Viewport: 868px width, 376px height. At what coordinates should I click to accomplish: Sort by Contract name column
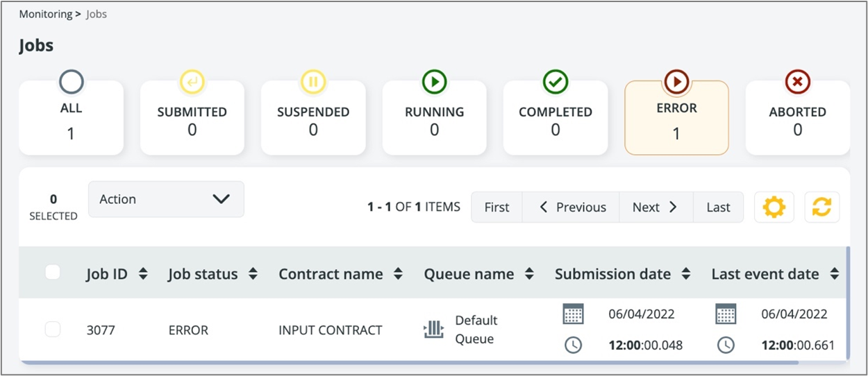pyautogui.click(x=398, y=274)
